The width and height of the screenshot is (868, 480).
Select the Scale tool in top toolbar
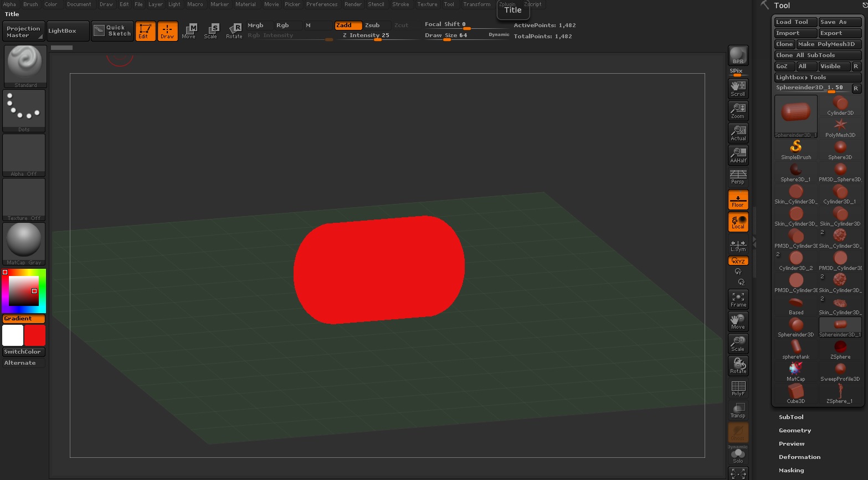(x=210, y=31)
